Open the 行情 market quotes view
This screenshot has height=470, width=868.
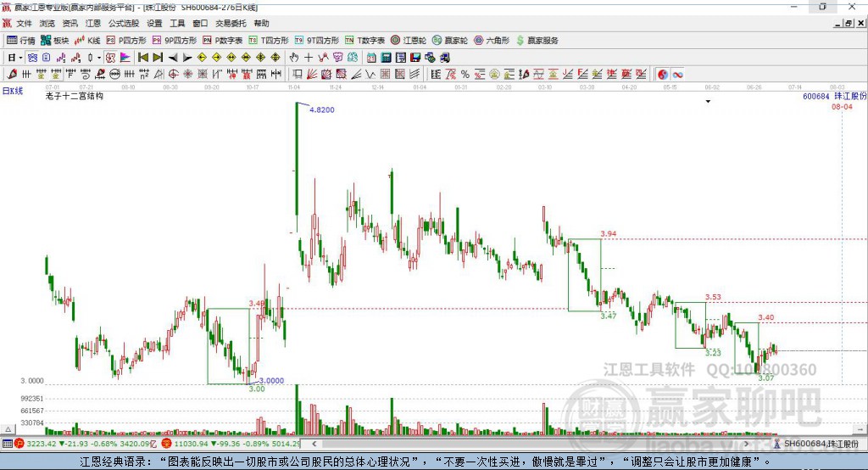[20, 41]
